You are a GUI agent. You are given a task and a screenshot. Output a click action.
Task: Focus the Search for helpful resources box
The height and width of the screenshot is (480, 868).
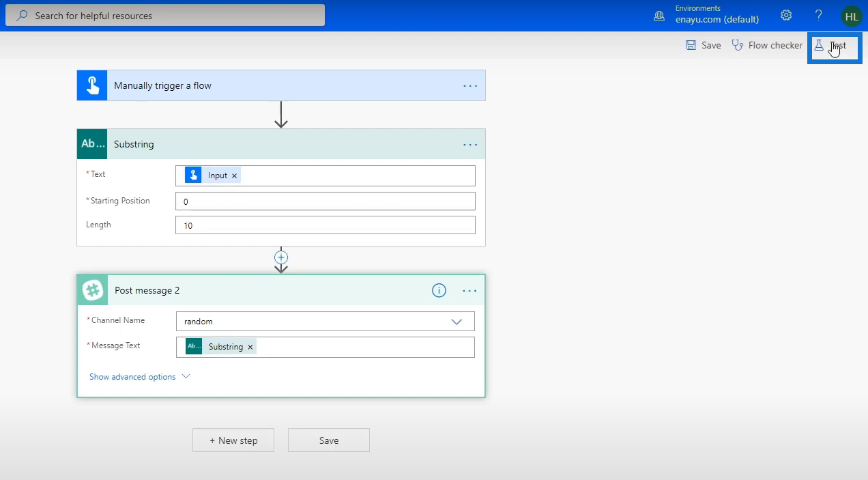(165, 15)
